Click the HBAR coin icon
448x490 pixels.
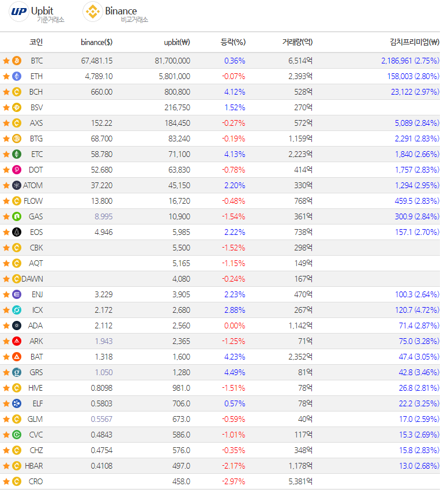[x=17, y=466]
